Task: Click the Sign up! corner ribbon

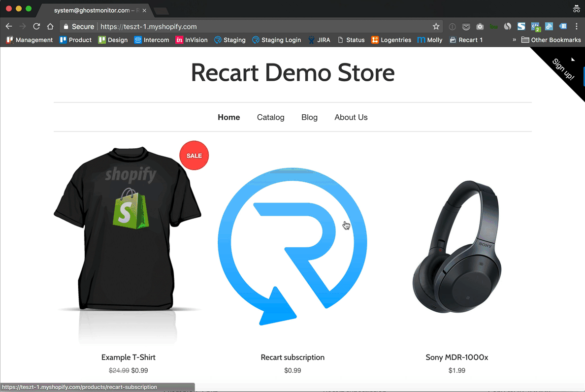Action: point(563,69)
